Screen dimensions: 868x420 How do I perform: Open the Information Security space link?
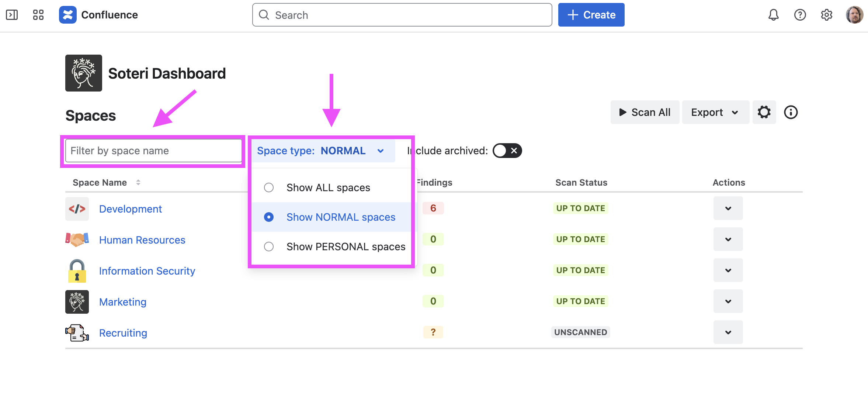click(x=147, y=271)
